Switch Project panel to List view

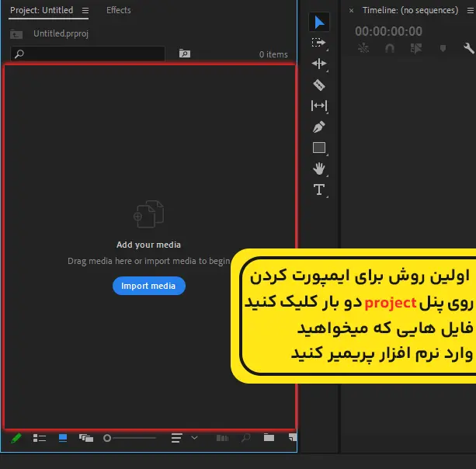(40, 438)
